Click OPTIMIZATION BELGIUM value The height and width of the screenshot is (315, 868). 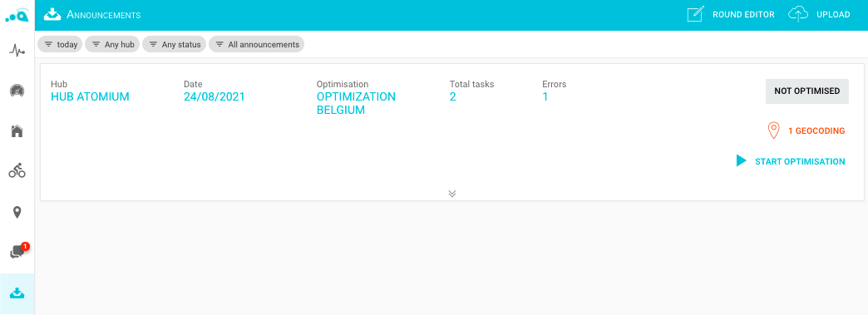(x=356, y=104)
